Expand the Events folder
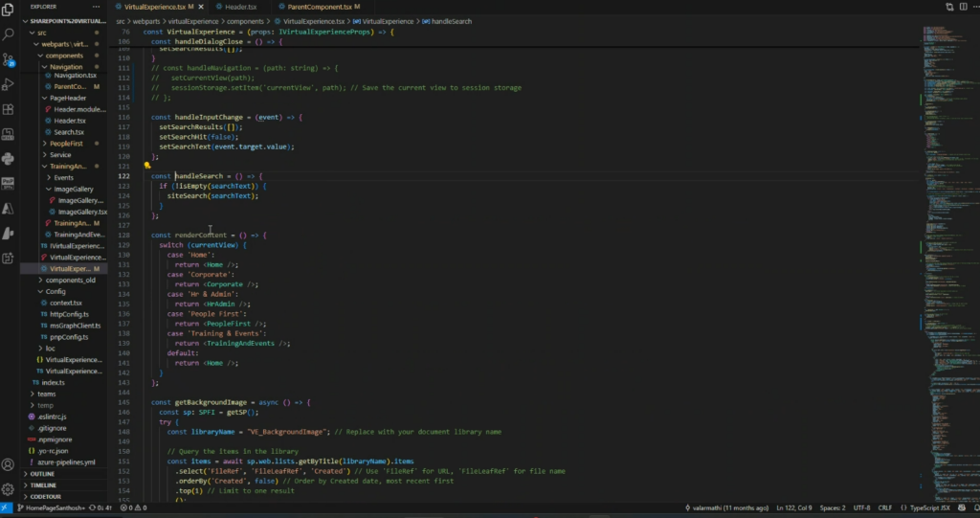This screenshot has height=518, width=980. 63,178
